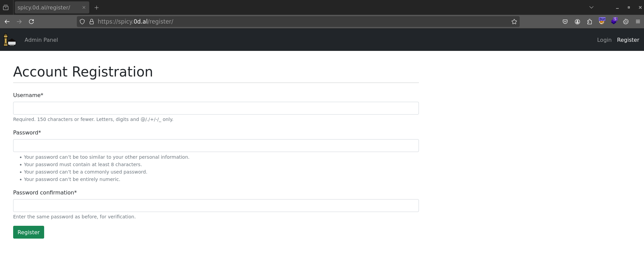Viewport: 644px width, 276px height.
Task: Expand the list-all-tabs chevron
Action: pos(591,7)
